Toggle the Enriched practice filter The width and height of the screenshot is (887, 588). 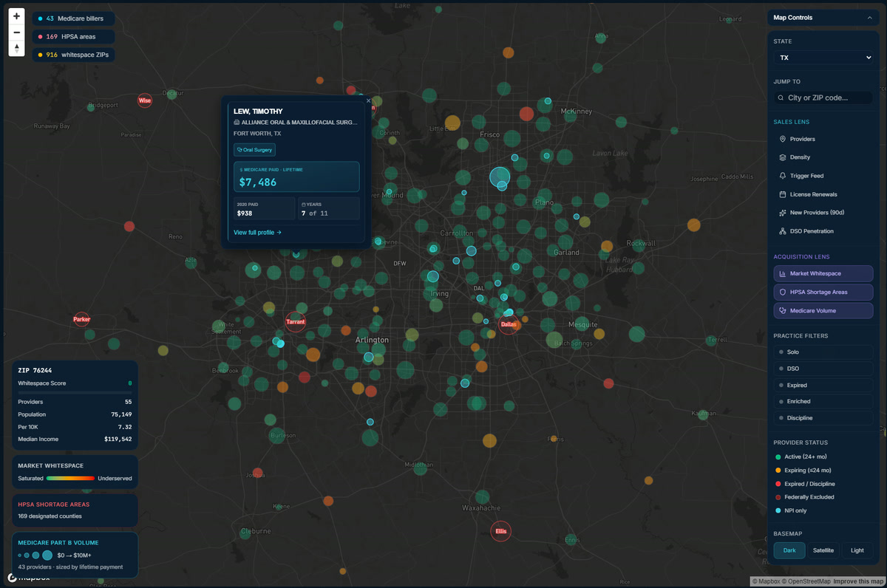click(823, 401)
